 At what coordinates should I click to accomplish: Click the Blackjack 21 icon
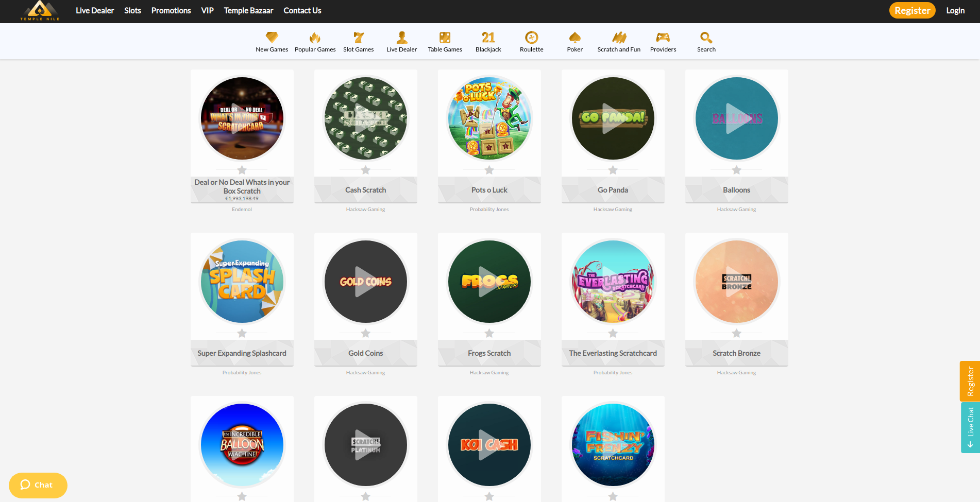tap(488, 38)
